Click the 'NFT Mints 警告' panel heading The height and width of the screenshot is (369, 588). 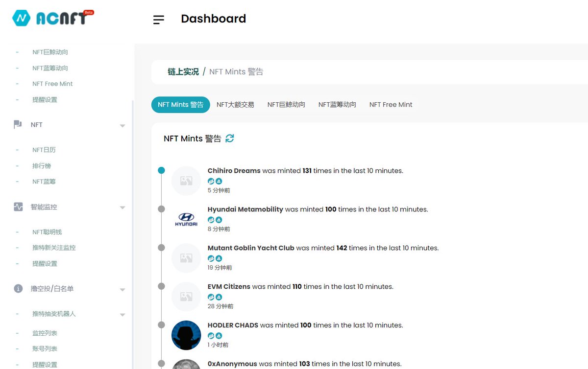pos(193,138)
